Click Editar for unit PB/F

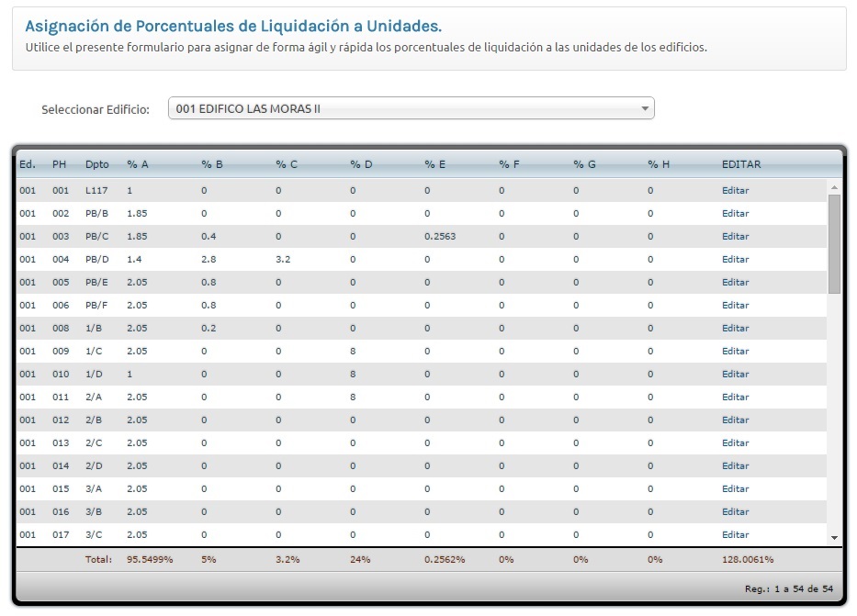735,306
